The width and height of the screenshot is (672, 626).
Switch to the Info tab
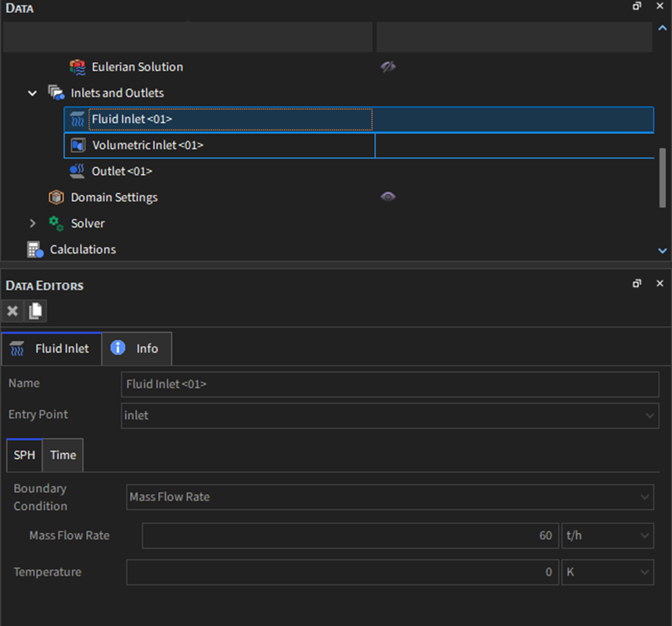tap(136, 349)
